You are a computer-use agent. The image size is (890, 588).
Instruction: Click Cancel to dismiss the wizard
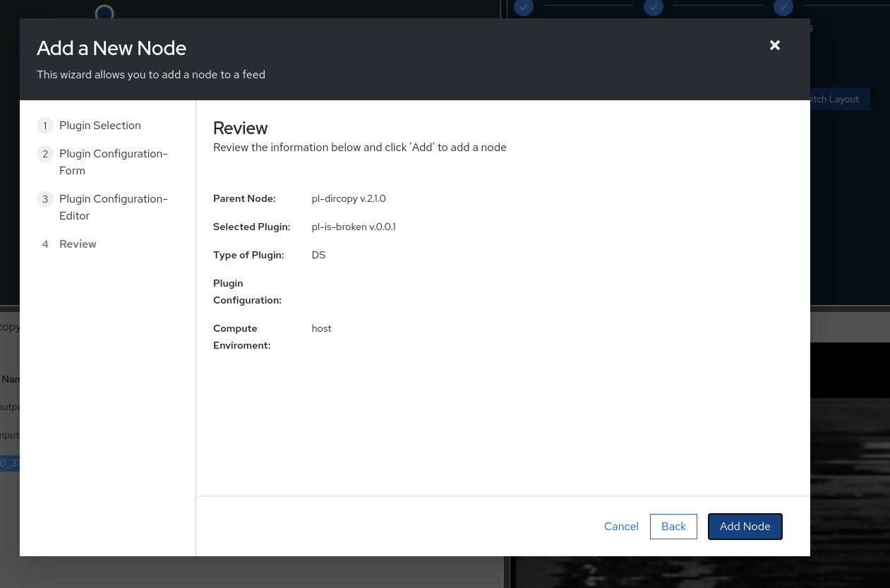(x=620, y=526)
